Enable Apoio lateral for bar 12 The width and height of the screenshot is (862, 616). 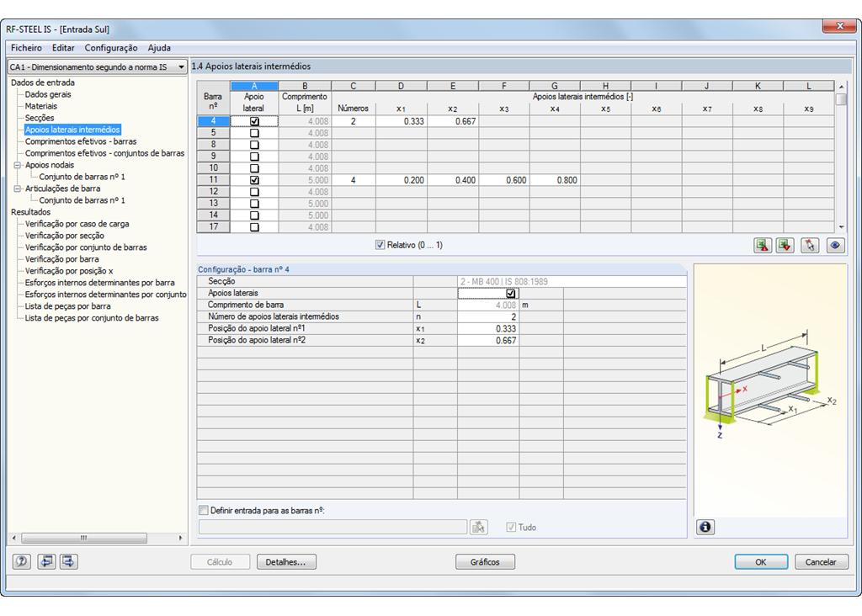coord(254,192)
